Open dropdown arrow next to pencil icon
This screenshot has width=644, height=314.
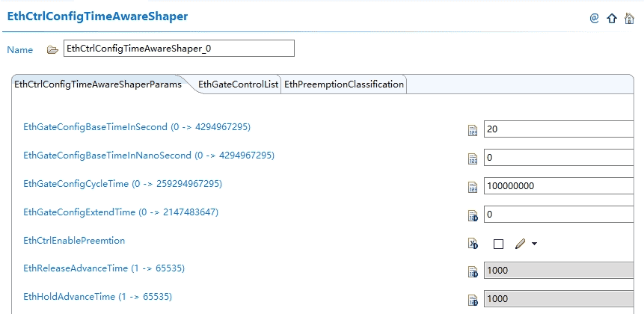click(534, 244)
